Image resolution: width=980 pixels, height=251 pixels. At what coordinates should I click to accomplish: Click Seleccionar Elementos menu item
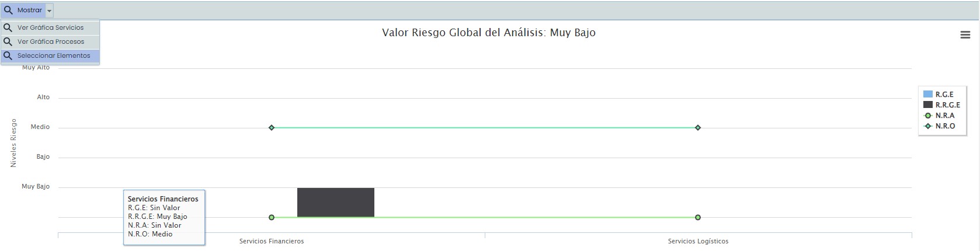pos(54,55)
